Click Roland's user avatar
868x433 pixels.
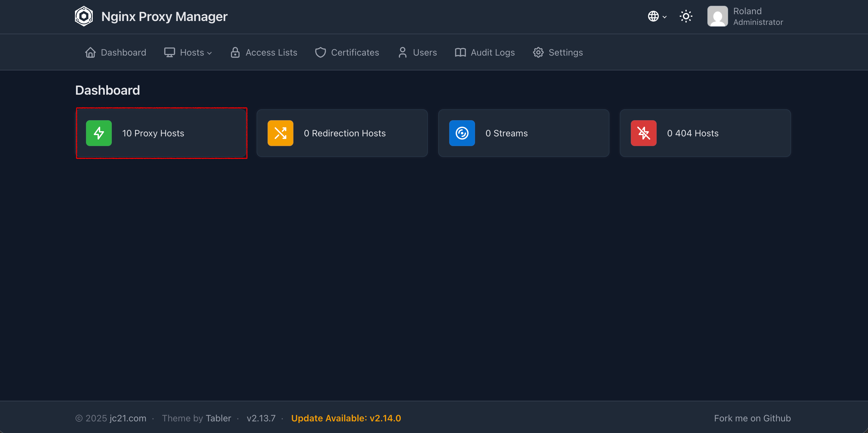[717, 16]
